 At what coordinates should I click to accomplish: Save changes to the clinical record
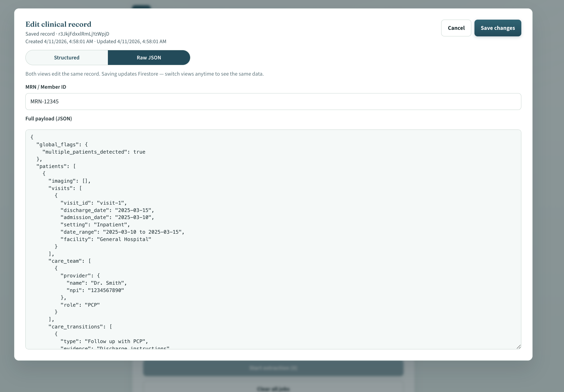(497, 28)
